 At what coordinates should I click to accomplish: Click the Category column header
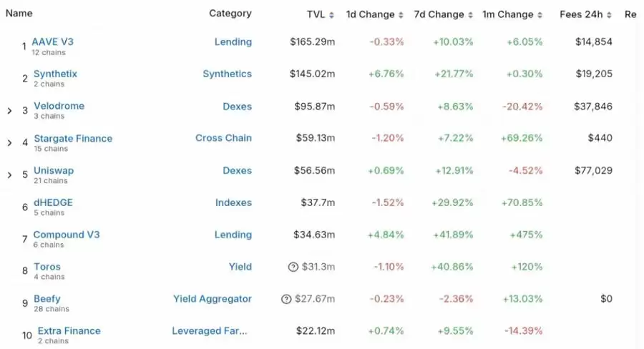pyautogui.click(x=230, y=13)
